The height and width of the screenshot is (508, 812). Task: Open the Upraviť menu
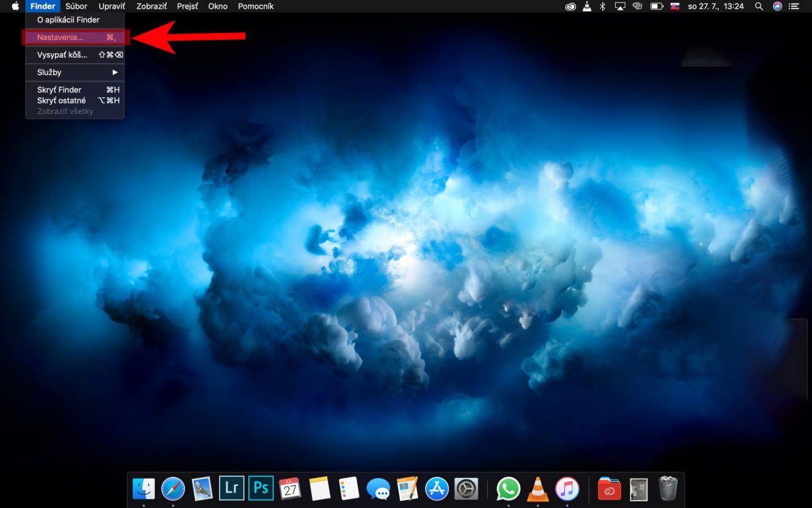pyautogui.click(x=112, y=6)
